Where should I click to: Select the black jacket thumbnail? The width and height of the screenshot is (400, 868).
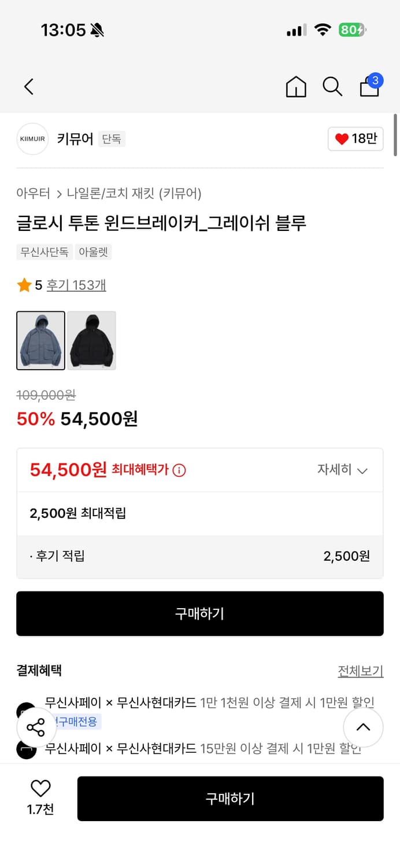(x=91, y=340)
